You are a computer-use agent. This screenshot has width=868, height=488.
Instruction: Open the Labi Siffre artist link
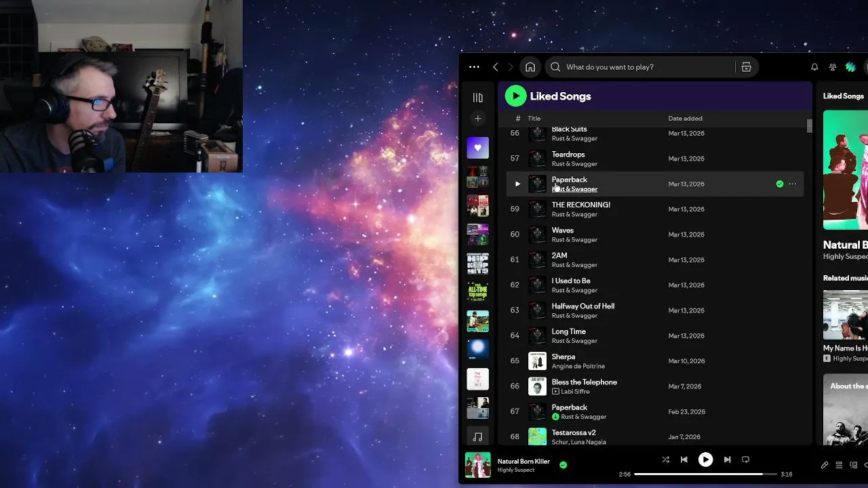[576, 392]
